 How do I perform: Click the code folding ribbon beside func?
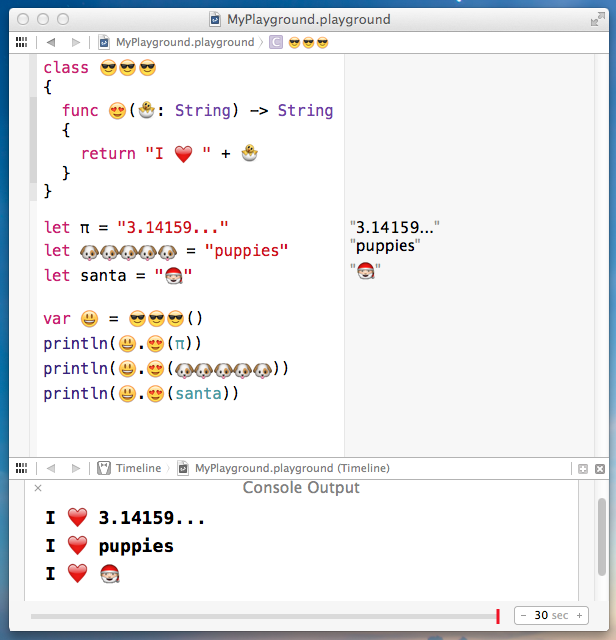click(x=33, y=139)
